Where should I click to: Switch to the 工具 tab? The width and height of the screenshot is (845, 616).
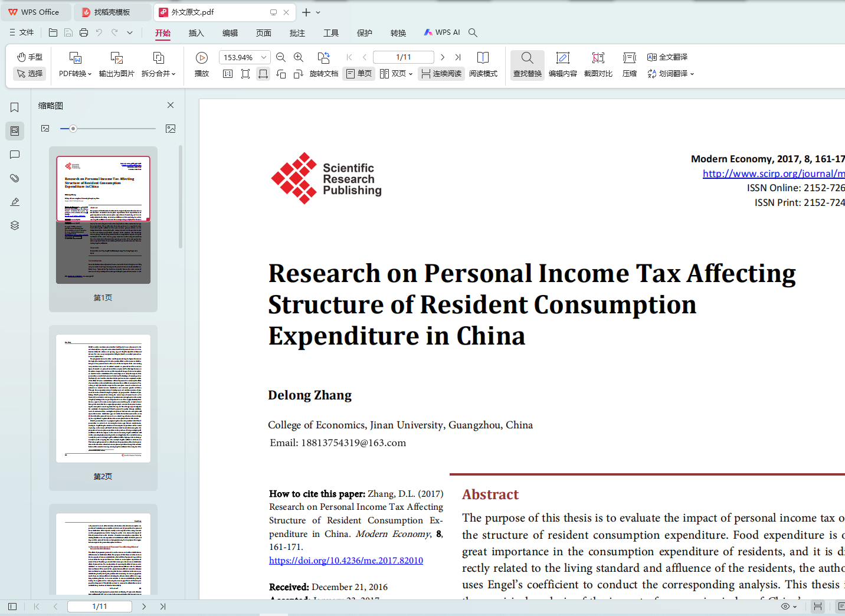[331, 33]
